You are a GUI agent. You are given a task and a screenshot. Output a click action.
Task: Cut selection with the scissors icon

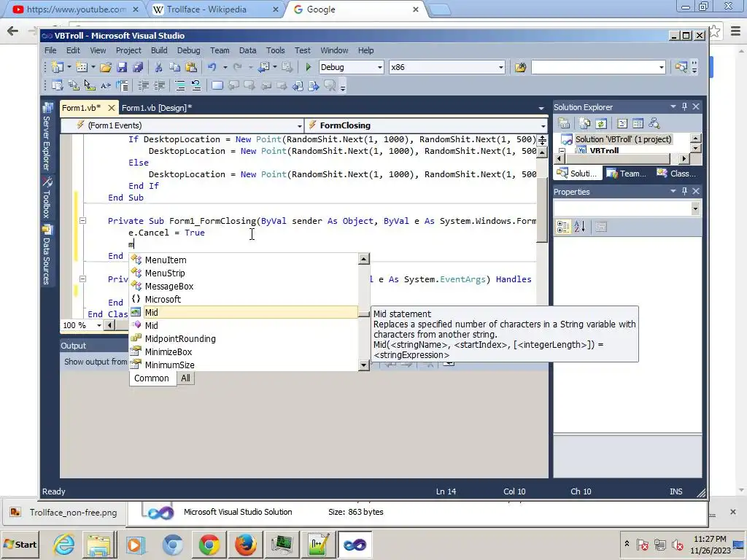[x=158, y=67]
